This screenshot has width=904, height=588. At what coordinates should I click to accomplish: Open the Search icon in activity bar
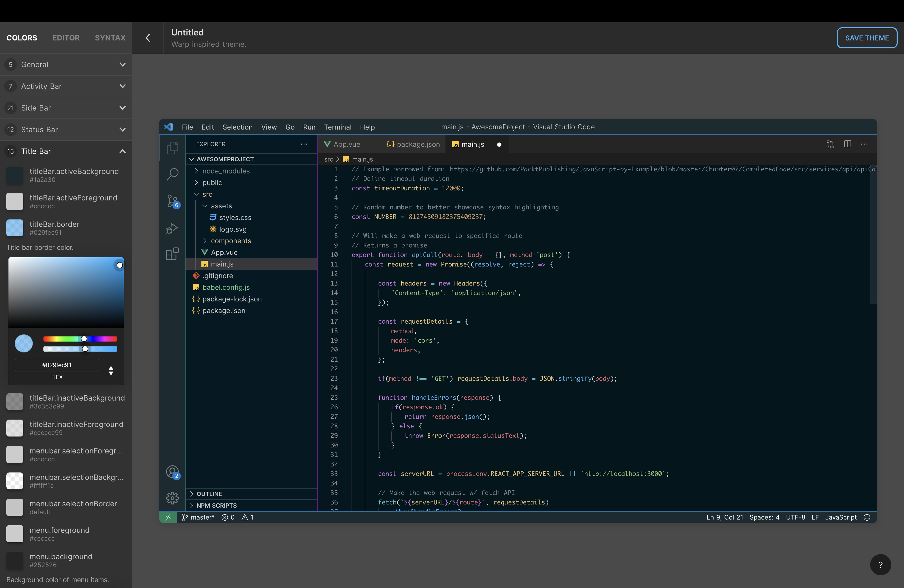[172, 174]
